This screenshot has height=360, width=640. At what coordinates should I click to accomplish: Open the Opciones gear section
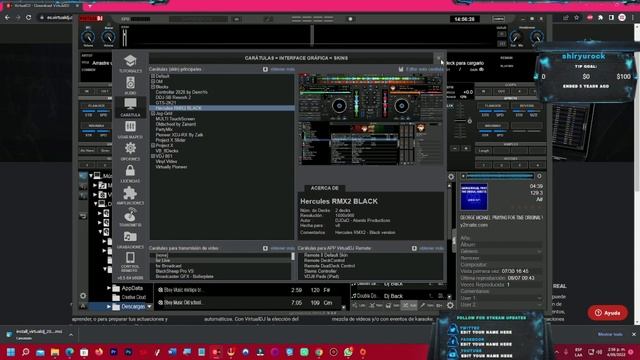(x=130, y=151)
